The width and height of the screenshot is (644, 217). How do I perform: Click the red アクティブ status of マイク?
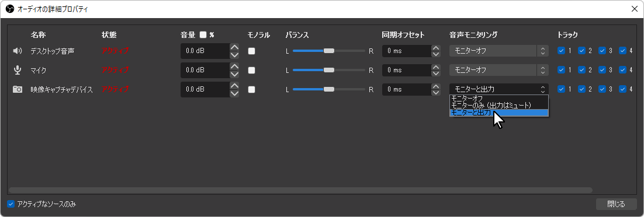[x=115, y=70]
